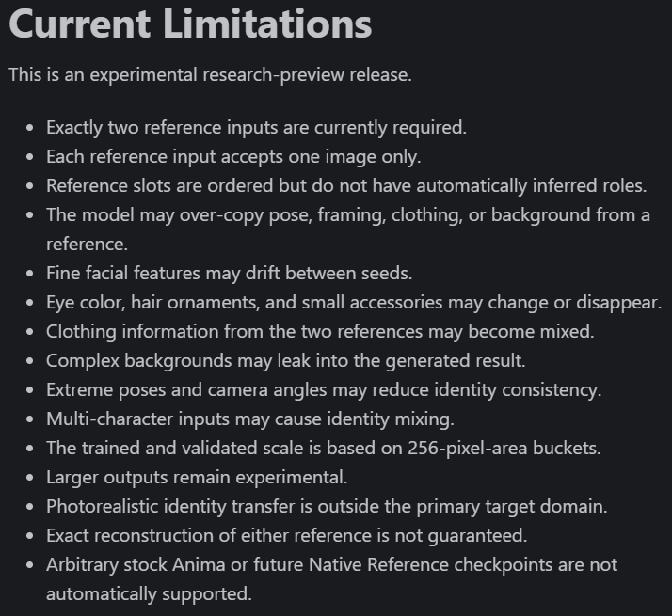Click the 'Reference slots are ordered' bullet text

346,186
